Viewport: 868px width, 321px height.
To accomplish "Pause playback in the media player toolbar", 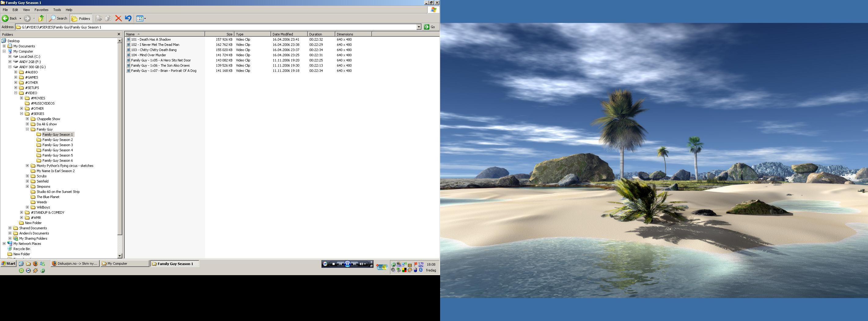I will click(348, 264).
